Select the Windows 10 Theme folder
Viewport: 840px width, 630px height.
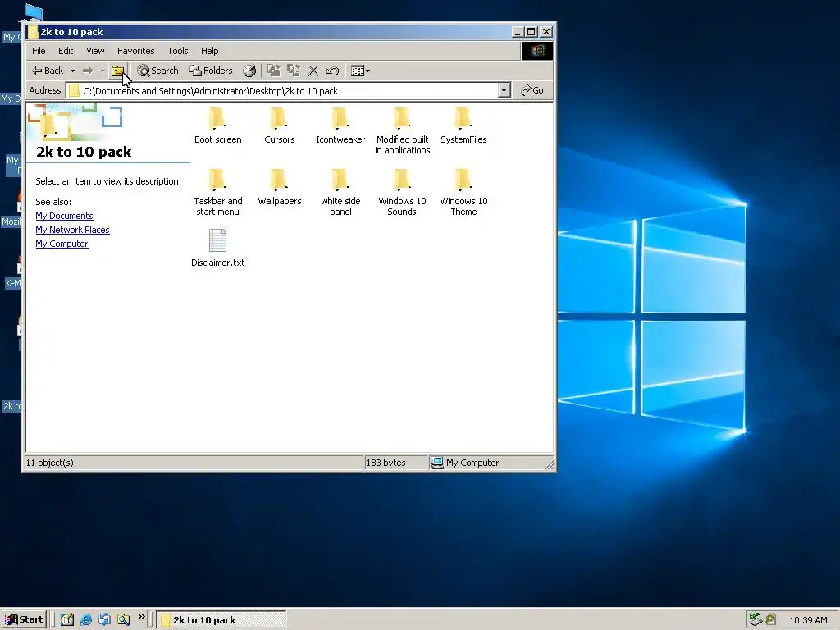(463, 192)
